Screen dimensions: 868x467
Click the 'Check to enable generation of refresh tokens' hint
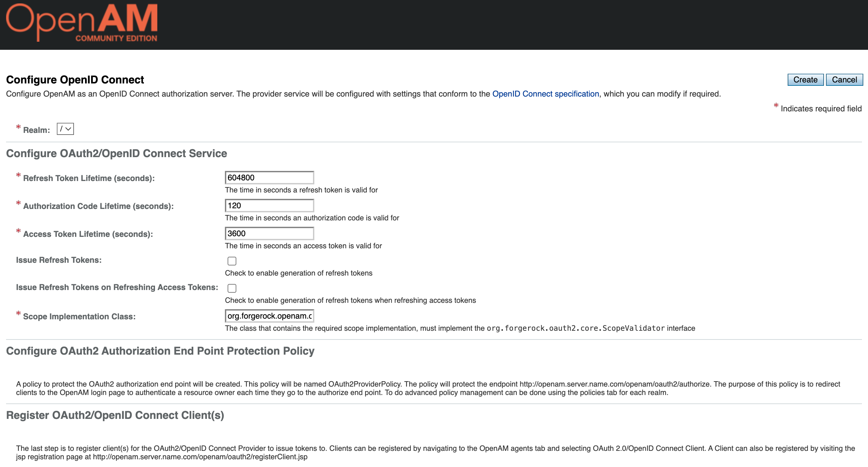click(299, 273)
